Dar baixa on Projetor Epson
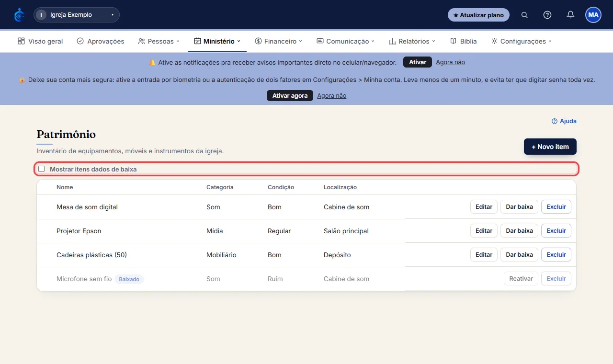 point(520,231)
